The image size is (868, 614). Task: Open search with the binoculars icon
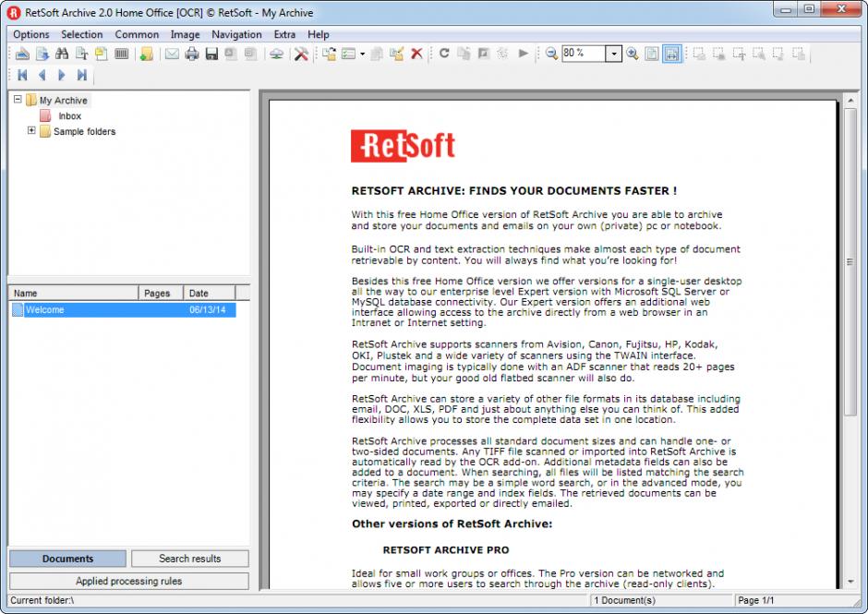click(62, 54)
